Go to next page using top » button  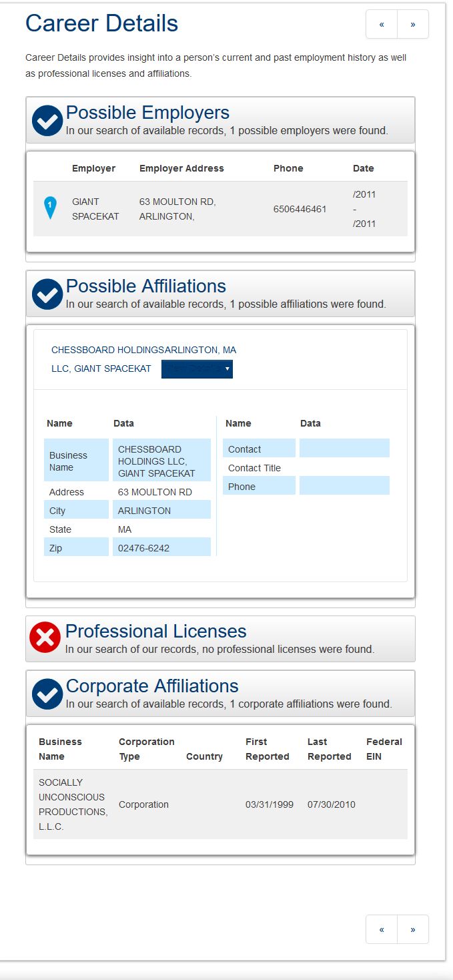point(413,24)
